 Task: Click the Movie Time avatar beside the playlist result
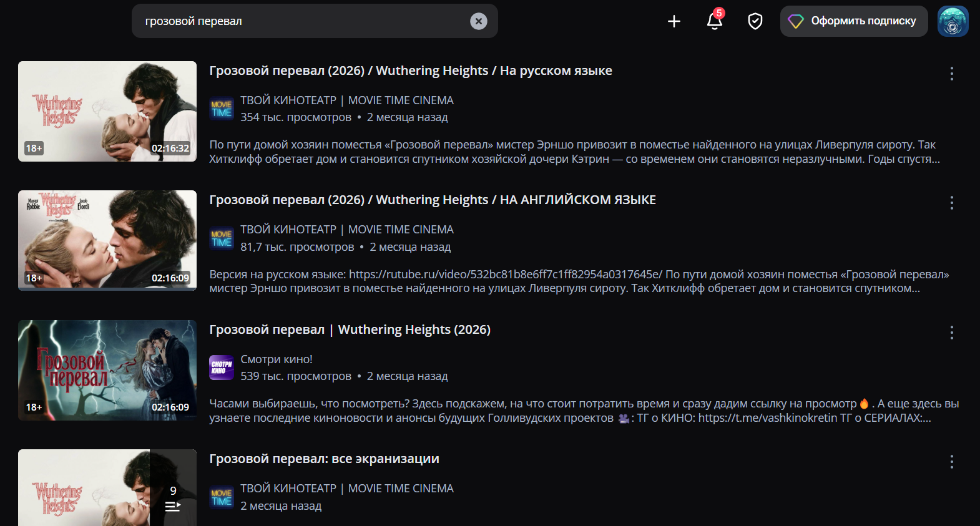tap(222, 497)
